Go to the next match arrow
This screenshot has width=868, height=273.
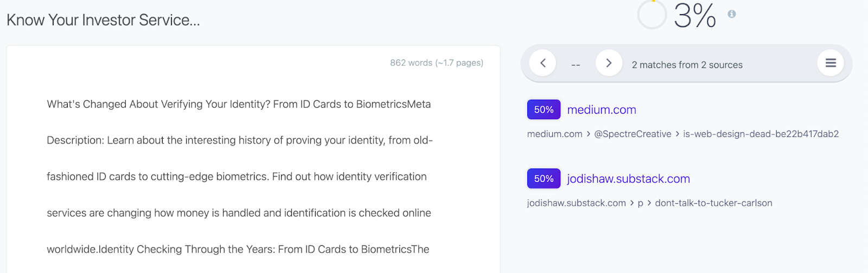[609, 63]
